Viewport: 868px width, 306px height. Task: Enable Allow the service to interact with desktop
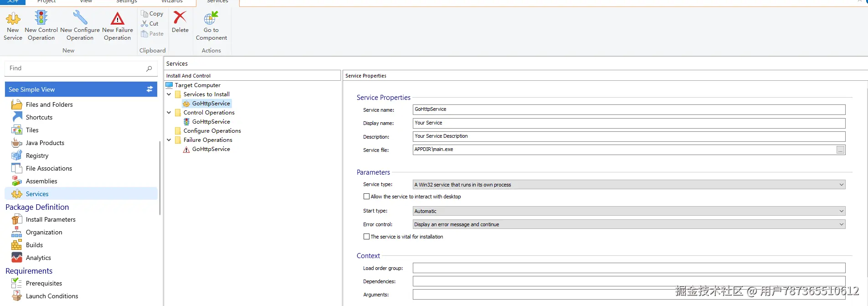click(x=366, y=197)
